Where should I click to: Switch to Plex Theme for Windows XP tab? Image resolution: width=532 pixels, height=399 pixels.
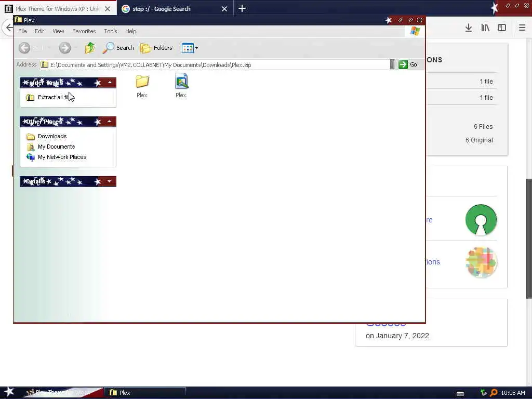(58, 9)
